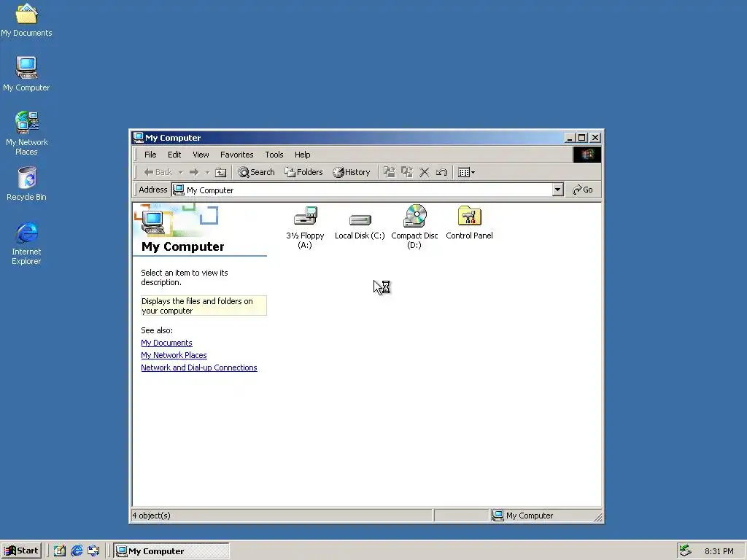Click the system tray network icon
The image size is (747, 560).
[x=685, y=551]
